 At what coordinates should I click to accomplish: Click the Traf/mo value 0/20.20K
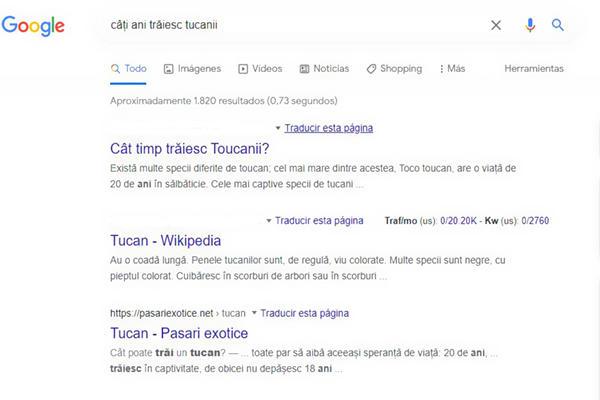[x=458, y=221]
